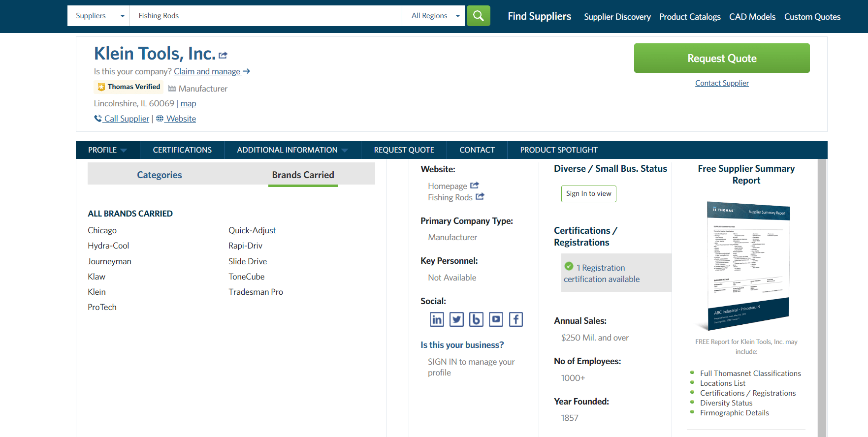The height and width of the screenshot is (437, 868).
Task: Open Product Catalogs in top navigation
Action: tap(690, 17)
